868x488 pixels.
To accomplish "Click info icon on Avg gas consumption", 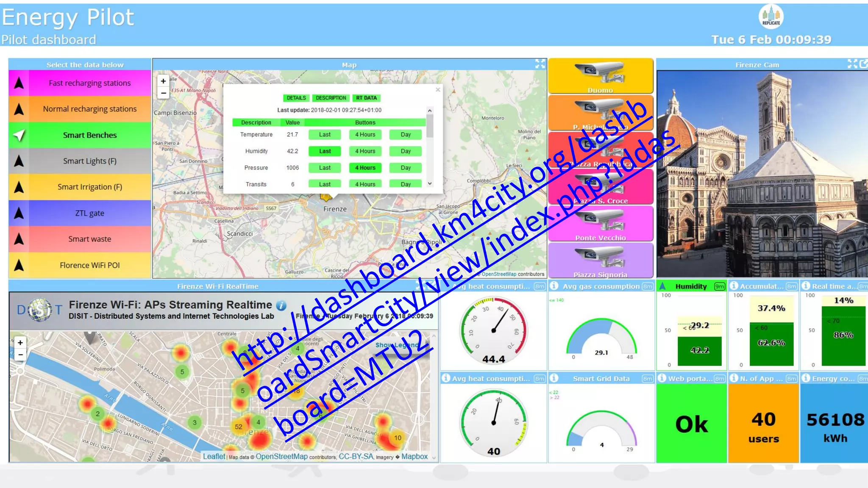I will click(554, 286).
